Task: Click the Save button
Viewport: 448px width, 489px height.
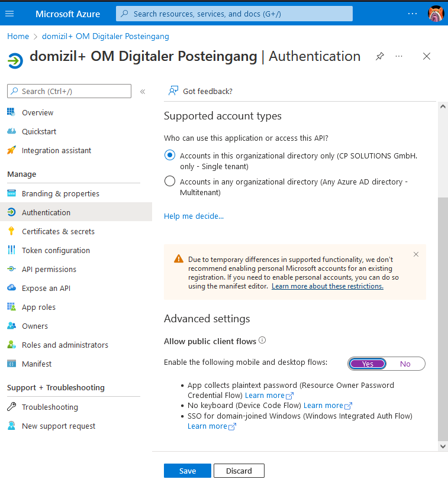Action: (188, 471)
